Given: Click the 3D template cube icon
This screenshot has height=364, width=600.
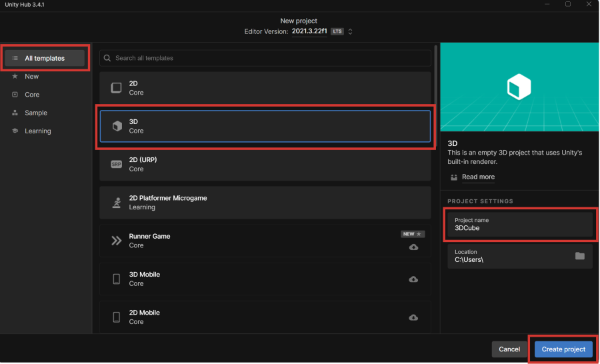Looking at the screenshot, I should coord(117,126).
